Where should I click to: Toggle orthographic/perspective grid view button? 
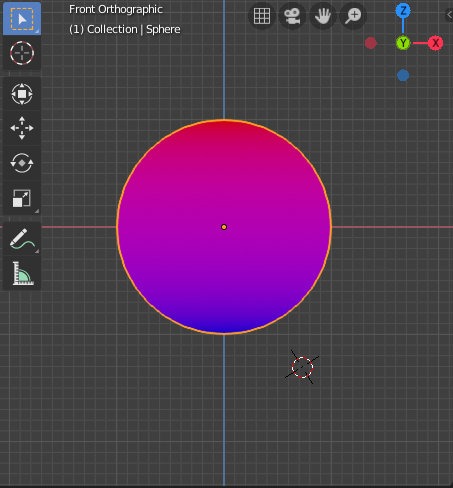[262, 15]
